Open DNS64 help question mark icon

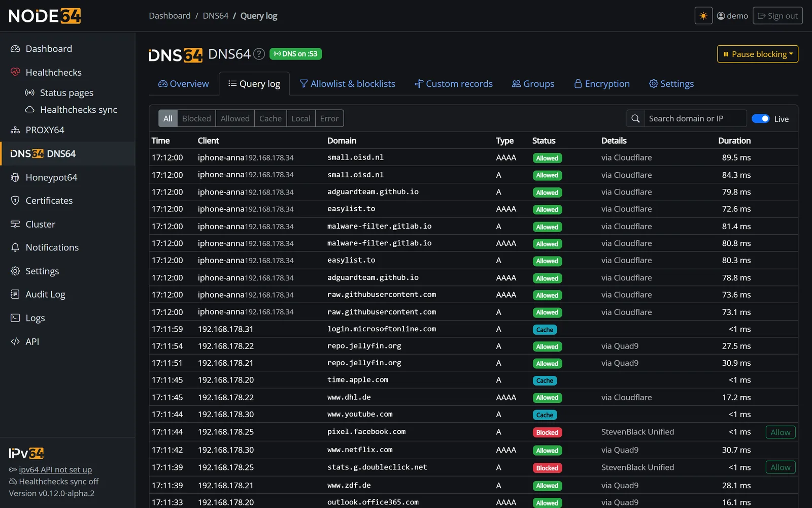point(259,54)
